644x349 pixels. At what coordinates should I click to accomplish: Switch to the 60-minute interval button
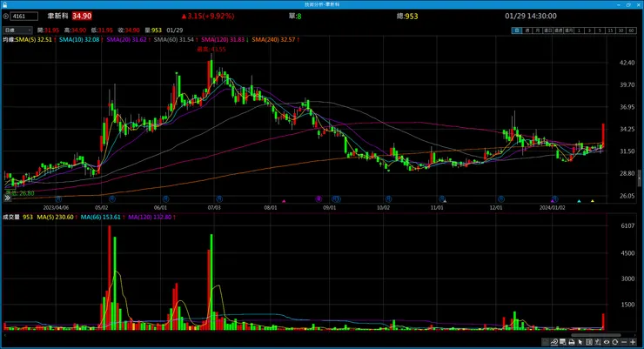pos(631,30)
